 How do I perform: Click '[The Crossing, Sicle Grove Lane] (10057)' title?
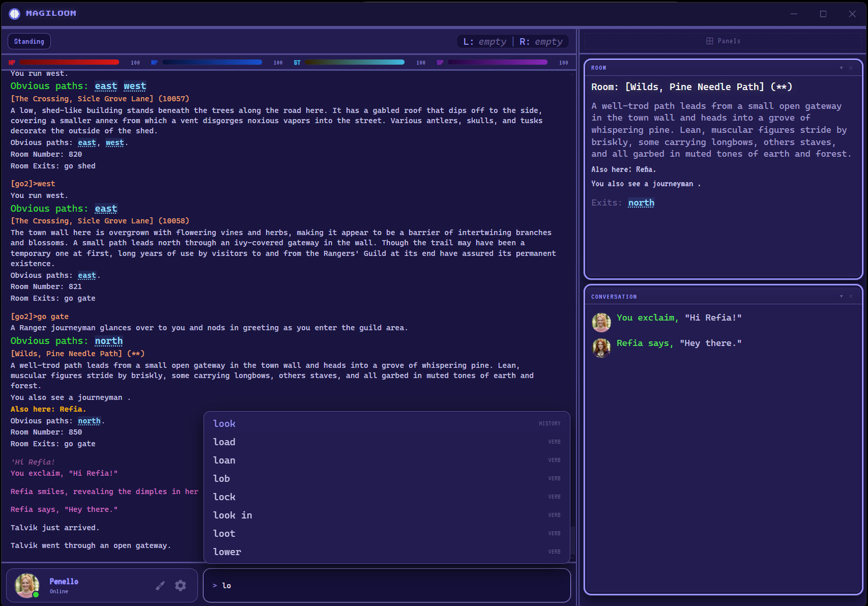click(100, 99)
